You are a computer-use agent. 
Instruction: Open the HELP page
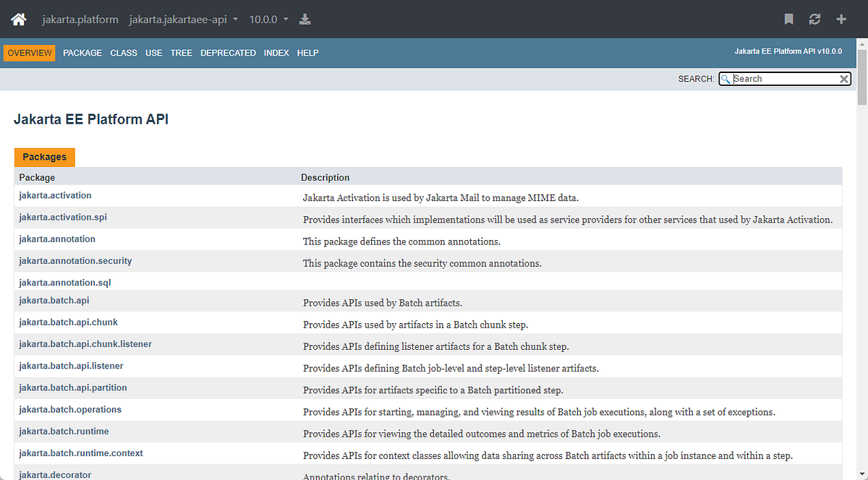coord(307,52)
